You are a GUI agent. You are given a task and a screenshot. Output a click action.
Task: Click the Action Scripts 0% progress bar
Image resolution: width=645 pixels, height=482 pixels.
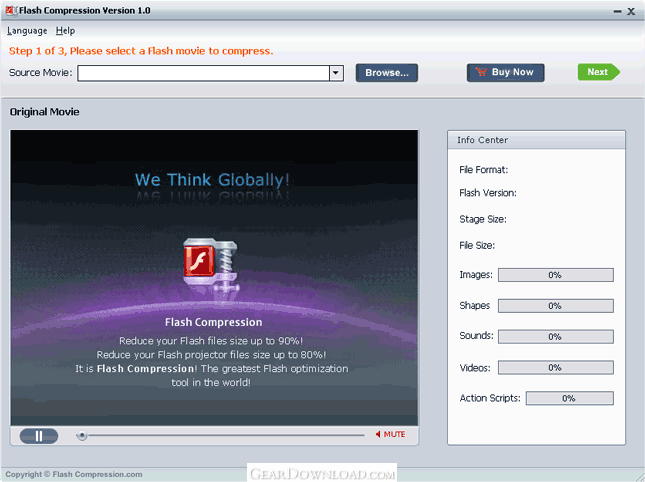click(x=570, y=398)
